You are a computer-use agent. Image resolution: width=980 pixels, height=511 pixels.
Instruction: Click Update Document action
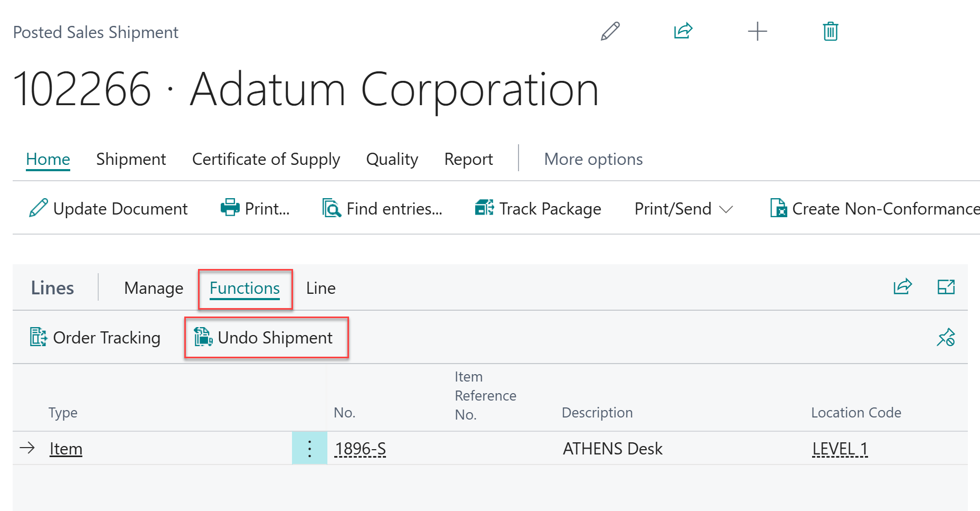(x=108, y=208)
